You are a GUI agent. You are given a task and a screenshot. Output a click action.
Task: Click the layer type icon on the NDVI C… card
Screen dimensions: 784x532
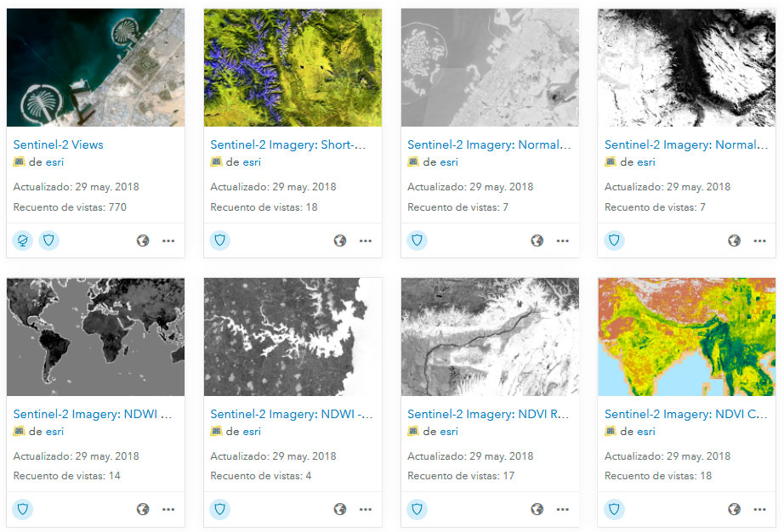click(x=610, y=431)
